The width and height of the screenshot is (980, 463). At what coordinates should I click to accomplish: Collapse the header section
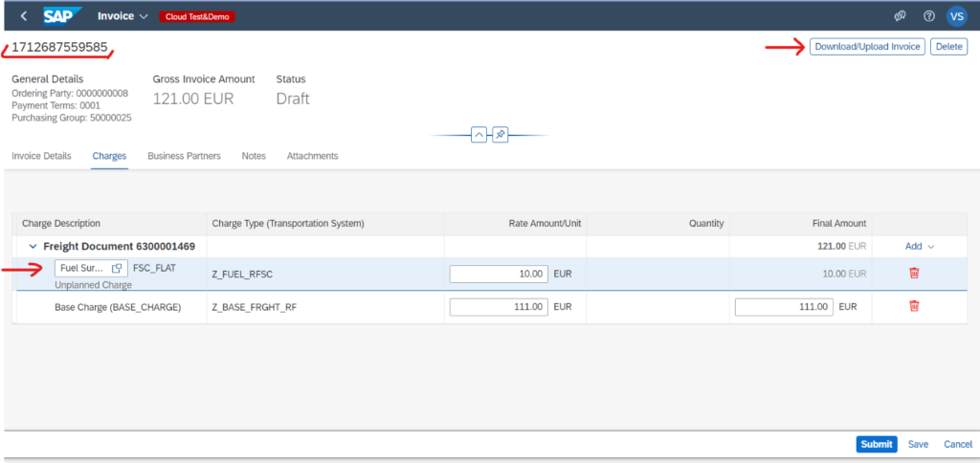click(479, 135)
